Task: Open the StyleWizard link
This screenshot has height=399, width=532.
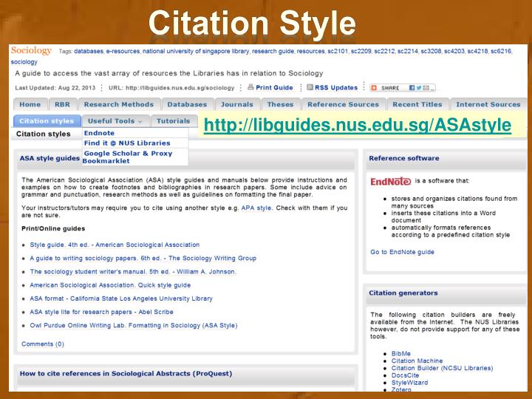Action: tap(409, 383)
